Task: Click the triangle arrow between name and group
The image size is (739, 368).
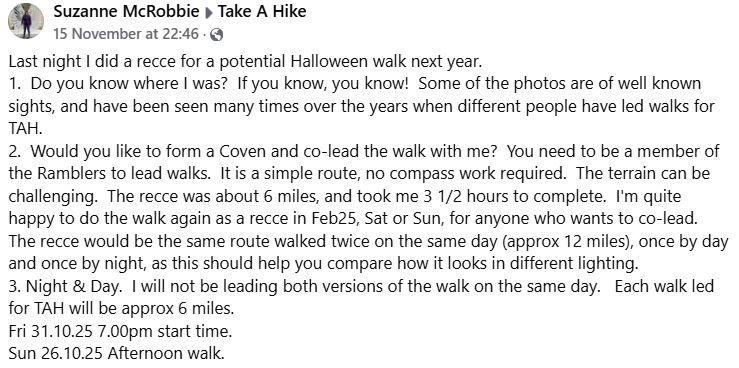Action: pos(208,13)
